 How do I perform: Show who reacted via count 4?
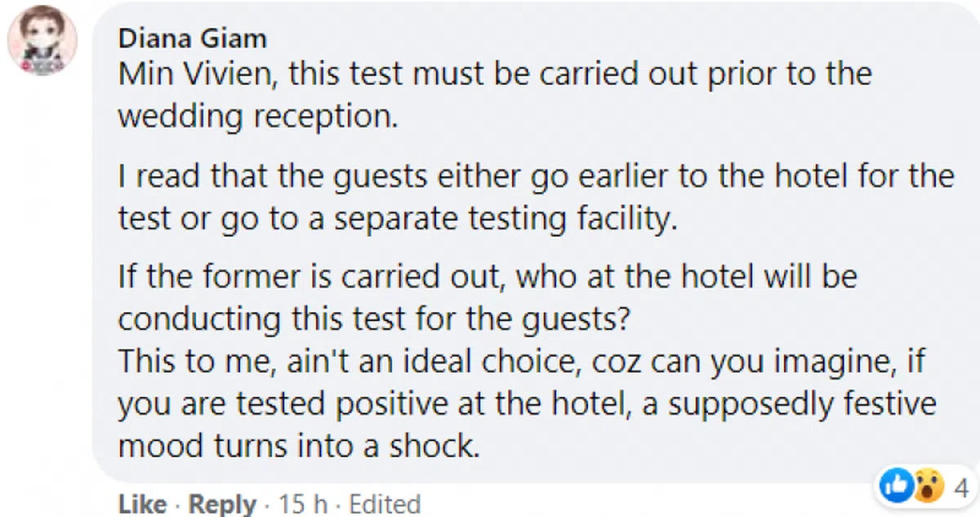click(960, 488)
